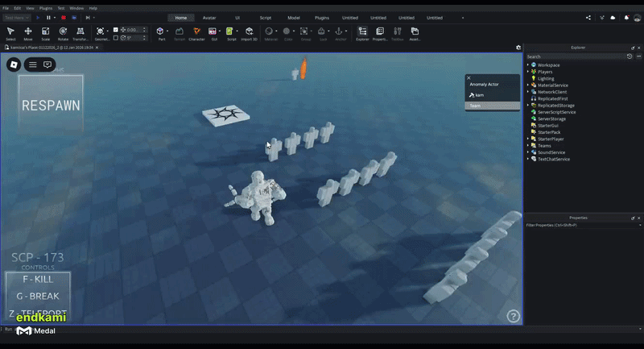Screen dimensions: 644x349
Task: Open the Asset Manager
Action: pyautogui.click(x=415, y=33)
